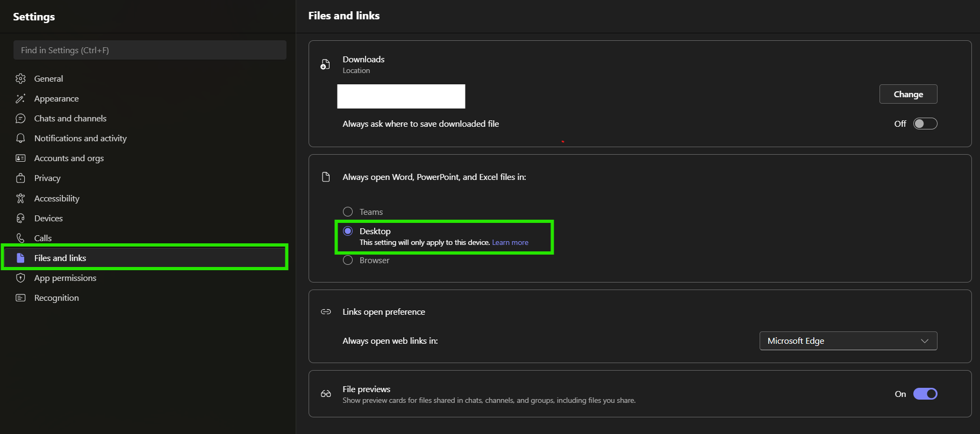Open the Microsoft Edge web links dropdown
The image size is (980, 434).
[848, 341]
